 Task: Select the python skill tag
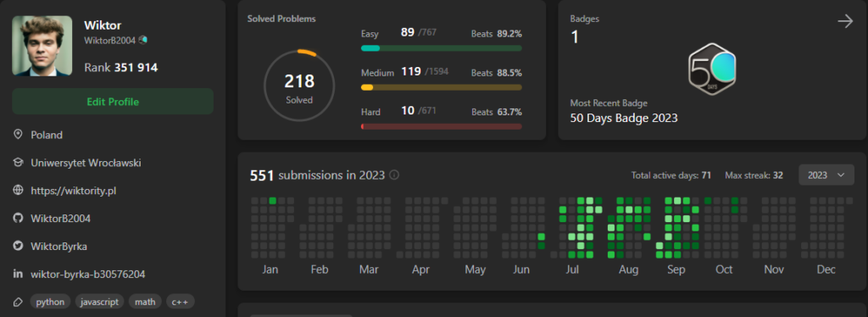point(50,302)
